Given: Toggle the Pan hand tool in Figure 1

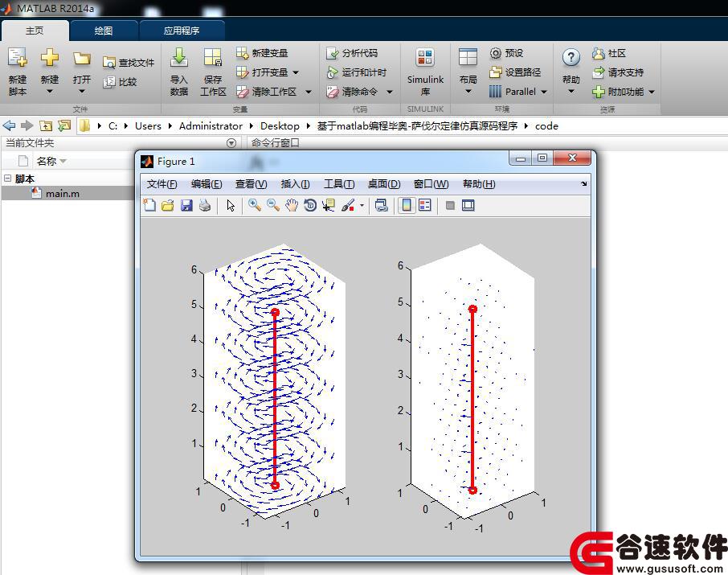Looking at the screenshot, I should [x=292, y=205].
